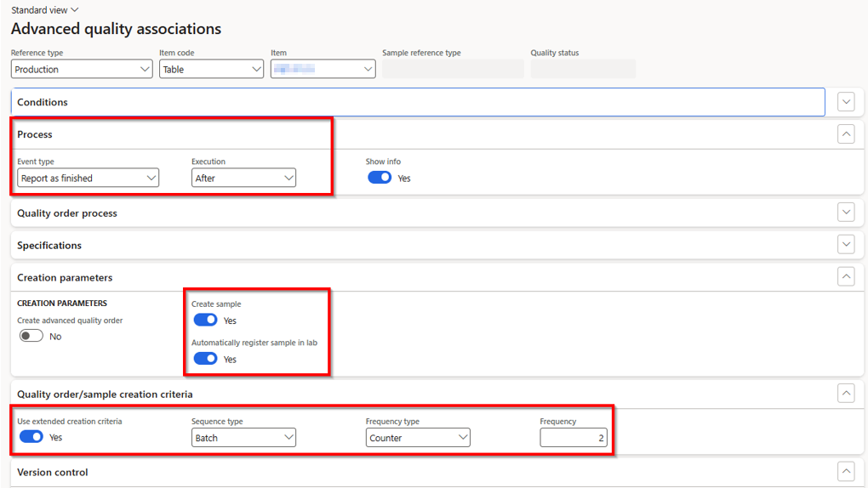Expand the Quality order process chevron
Screen dimensions: 868x488
845,213
